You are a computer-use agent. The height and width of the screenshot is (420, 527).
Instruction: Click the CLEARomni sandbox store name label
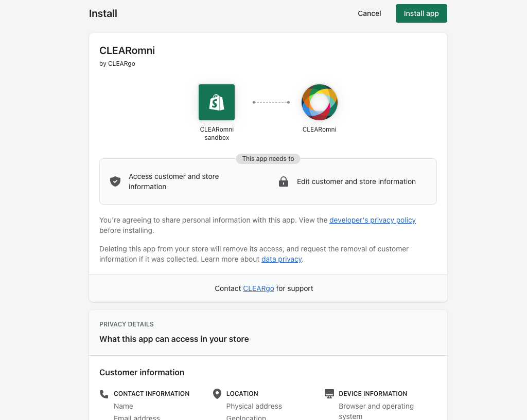click(x=216, y=133)
